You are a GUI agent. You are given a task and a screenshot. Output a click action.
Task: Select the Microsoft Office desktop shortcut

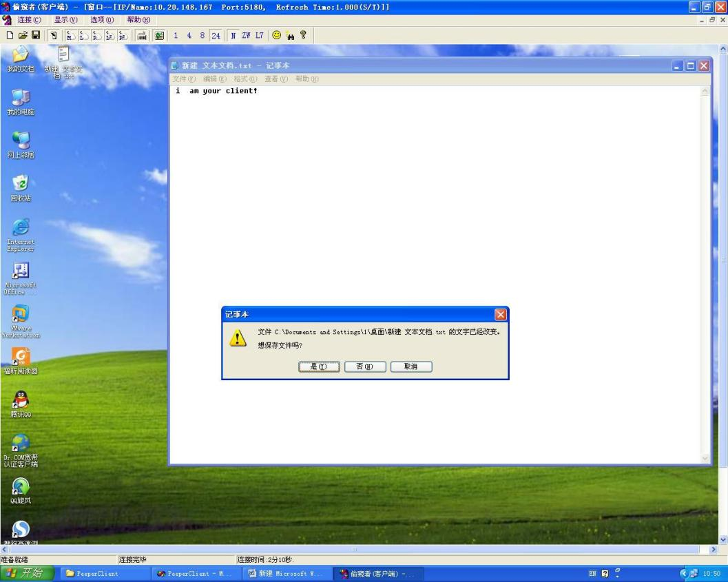pyautogui.click(x=21, y=278)
